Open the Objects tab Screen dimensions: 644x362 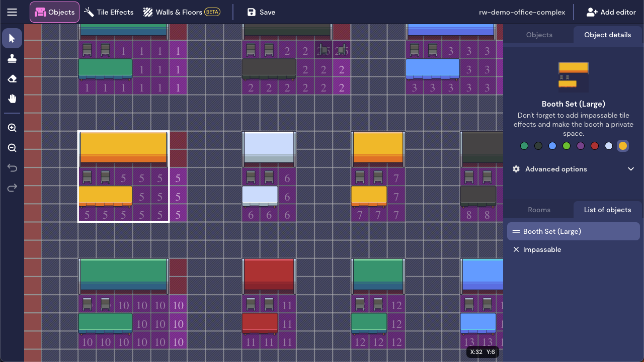[x=539, y=35]
